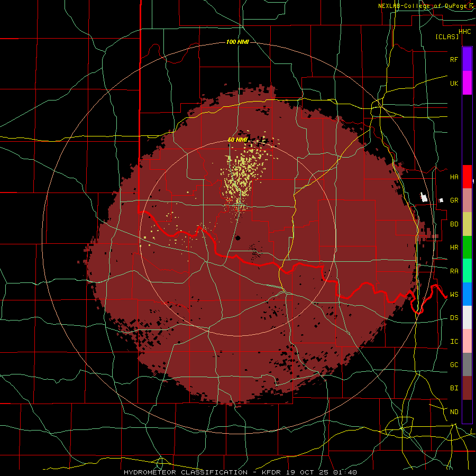The height and width of the screenshot is (476, 476).
Task: Select the GR legend label
Action: click(454, 200)
